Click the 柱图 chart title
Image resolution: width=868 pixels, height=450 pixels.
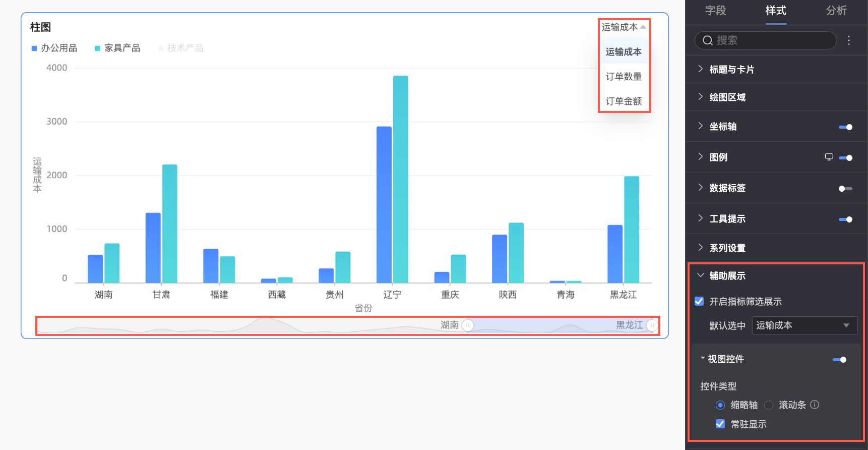pos(40,27)
